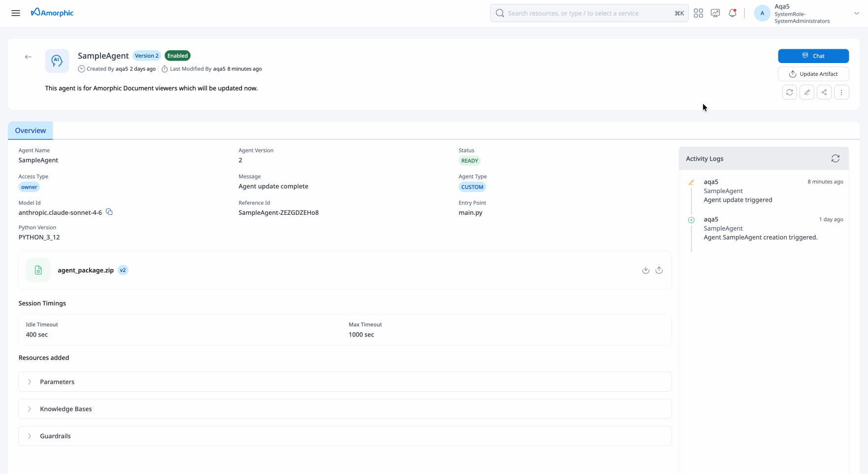The image size is (868, 474).
Task: Click the ⌘K shortcut hint
Action: (x=679, y=13)
